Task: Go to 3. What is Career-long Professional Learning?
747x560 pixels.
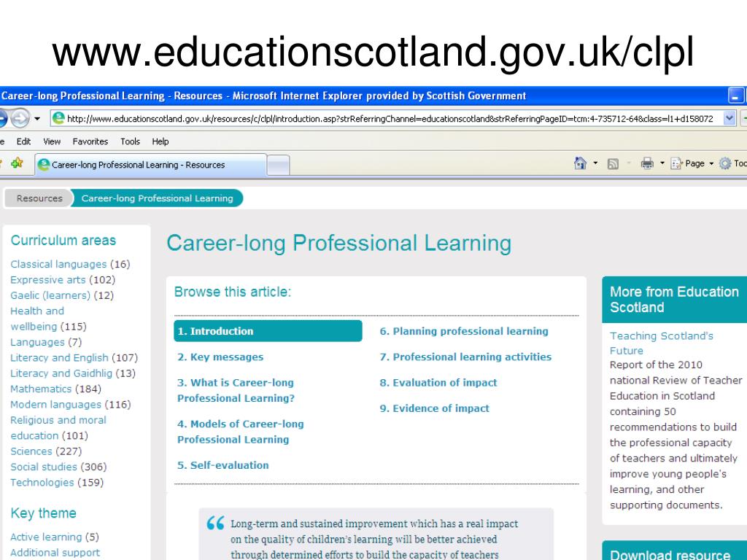Action: [x=236, y=391]
